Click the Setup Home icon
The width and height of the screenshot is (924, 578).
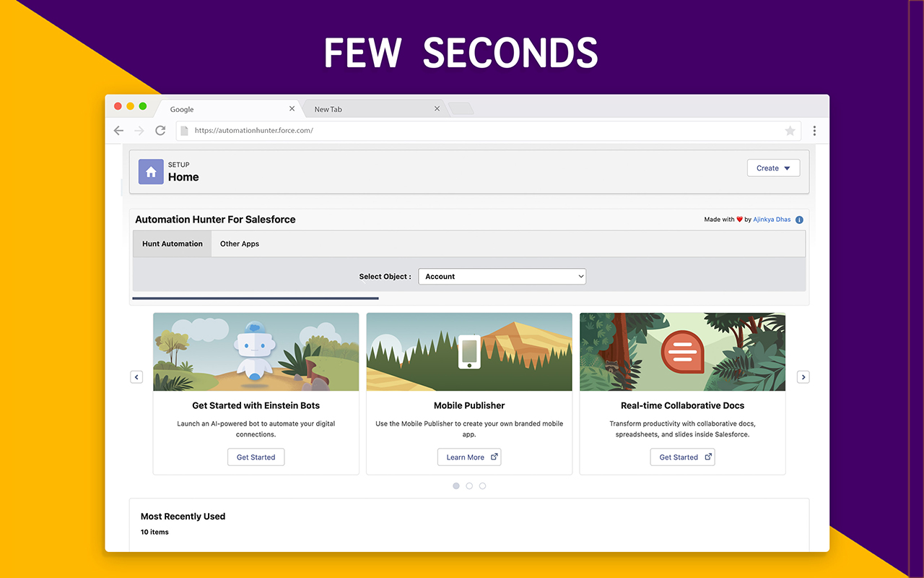[x=151, y=172]
